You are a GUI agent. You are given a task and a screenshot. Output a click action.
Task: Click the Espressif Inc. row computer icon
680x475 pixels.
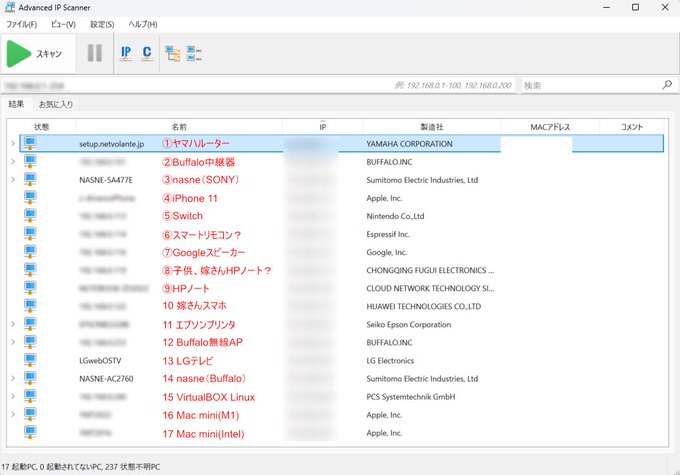[30, 234]
